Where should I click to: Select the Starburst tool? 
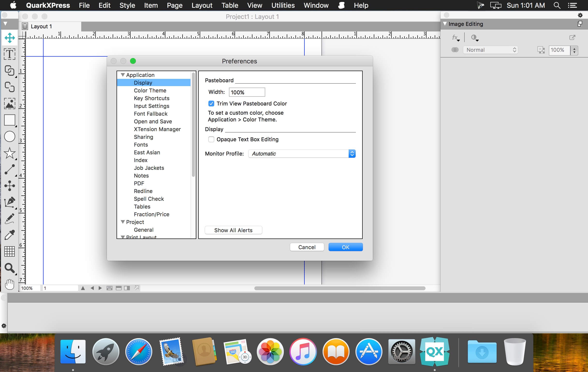(9, 153)
